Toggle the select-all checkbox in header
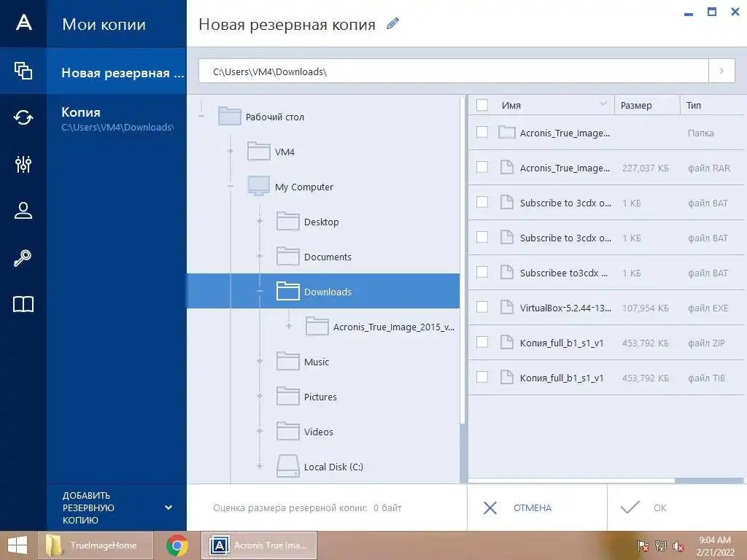Image resolution: width=747 pixels, height=560 pixels. tap(482, 105)
